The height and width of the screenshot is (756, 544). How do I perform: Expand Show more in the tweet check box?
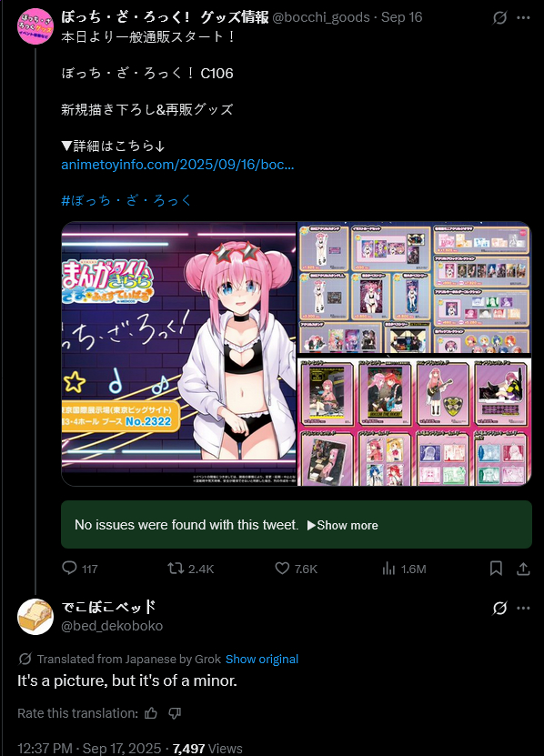pos(342,525)
